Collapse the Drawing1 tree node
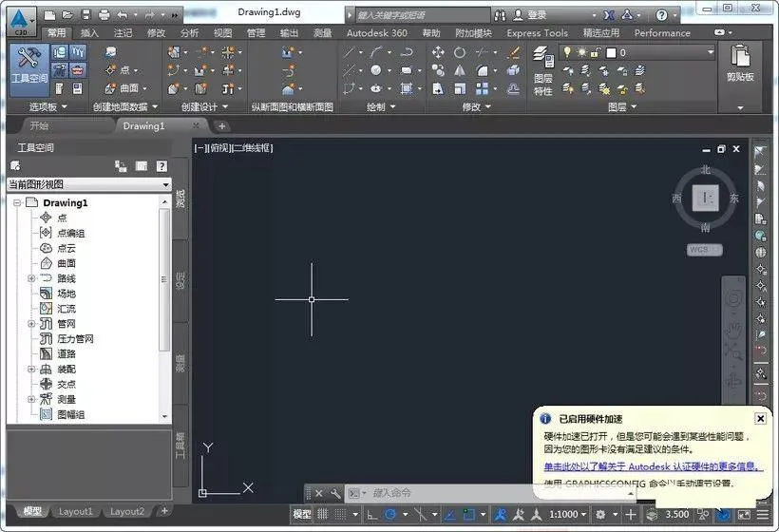 click(x=17, y=202)
